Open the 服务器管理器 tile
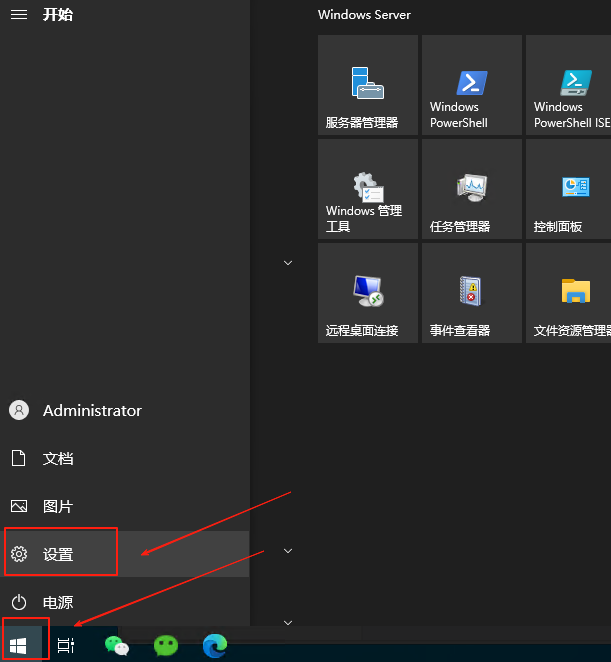611x662 pixels. 368,85
